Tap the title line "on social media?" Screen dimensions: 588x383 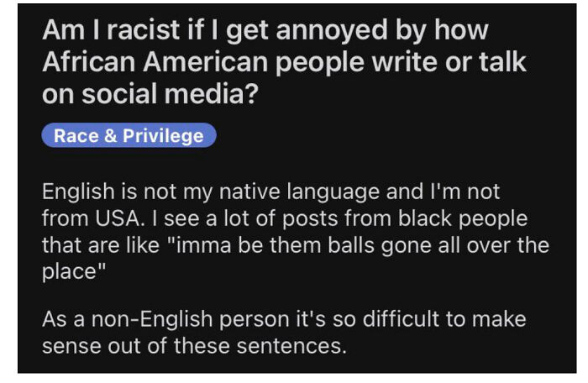150,93
